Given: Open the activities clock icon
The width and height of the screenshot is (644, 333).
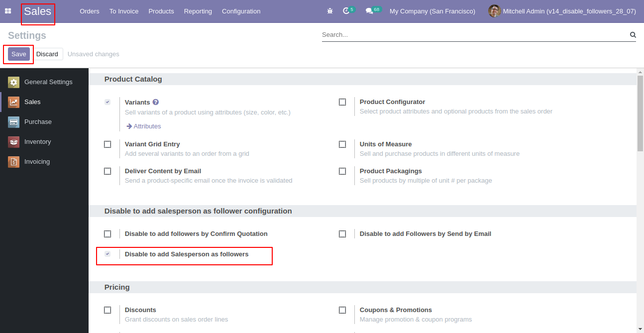Looking at the screenshot, I should point(346,11).
